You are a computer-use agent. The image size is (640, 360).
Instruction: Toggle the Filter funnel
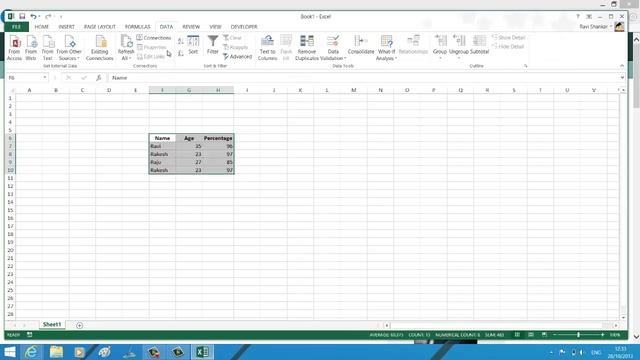click(x=213, y=45)
